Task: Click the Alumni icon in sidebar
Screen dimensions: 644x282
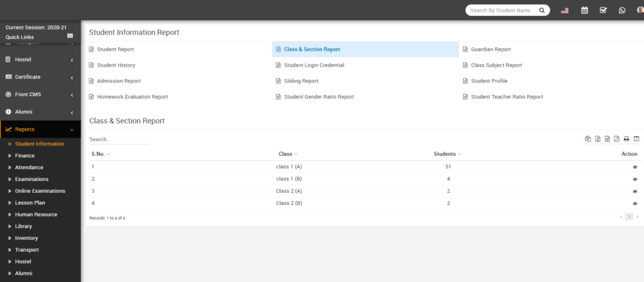Action: point(8,112)
